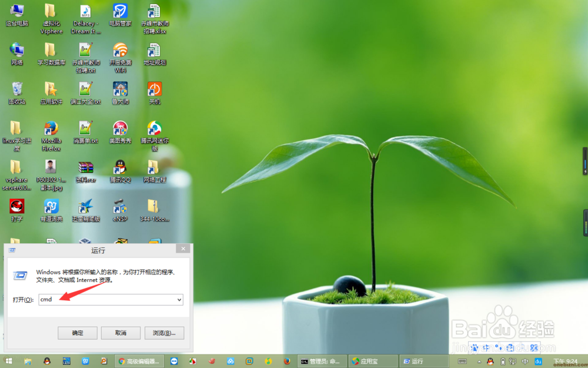Launch 腾讯QQ desktop shortcut
Screen dimensions: 588x368
point(121,171)
